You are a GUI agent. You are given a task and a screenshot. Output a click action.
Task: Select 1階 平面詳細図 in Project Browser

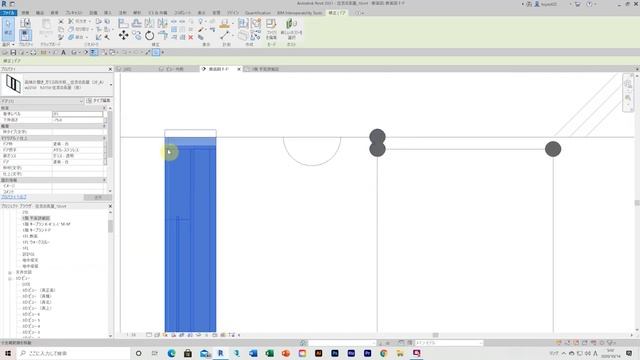click(36, 218)
